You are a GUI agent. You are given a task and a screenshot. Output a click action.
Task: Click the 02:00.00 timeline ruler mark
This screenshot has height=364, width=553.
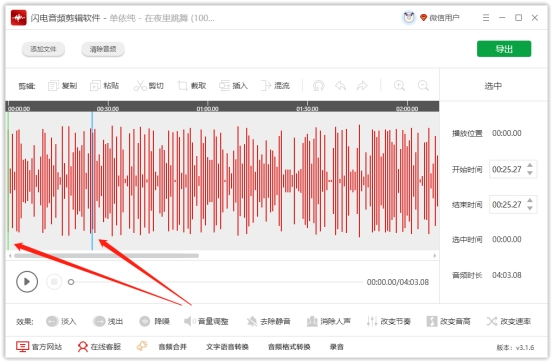[x=407, y=109]
